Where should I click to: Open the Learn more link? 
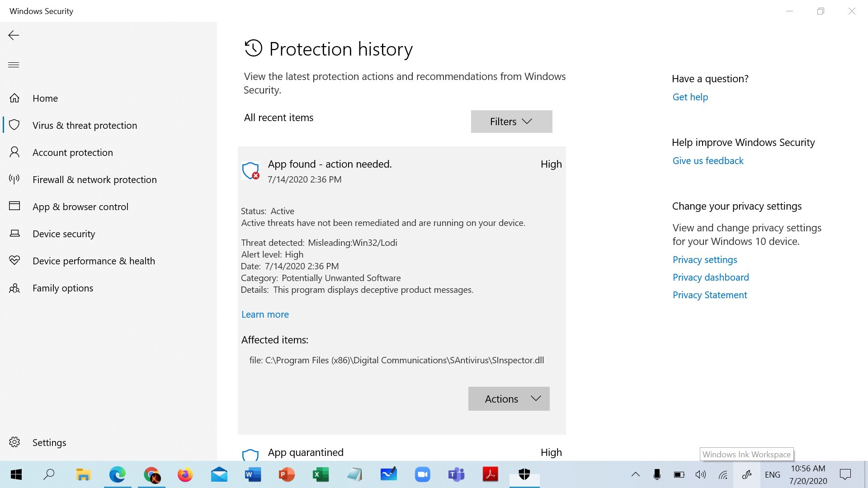point(265,314)
